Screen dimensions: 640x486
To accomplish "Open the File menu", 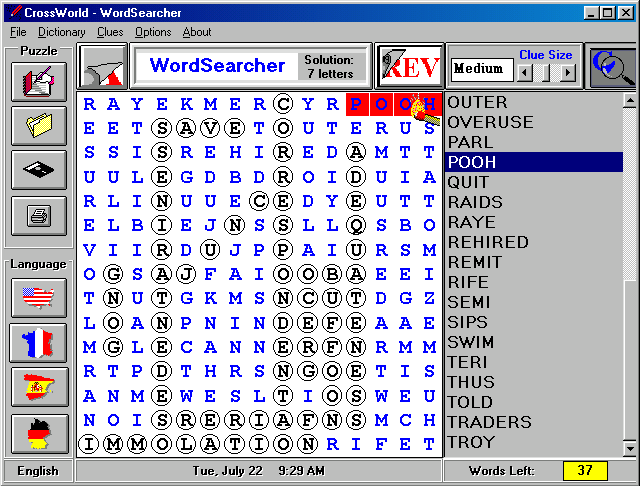I will pos(18,32).
